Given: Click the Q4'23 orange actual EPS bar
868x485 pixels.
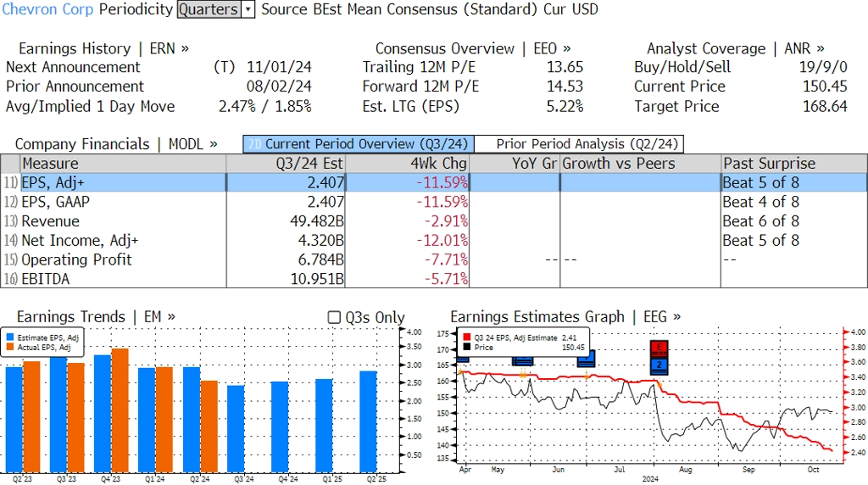Looking at the screenshot, I should point(120,410).
